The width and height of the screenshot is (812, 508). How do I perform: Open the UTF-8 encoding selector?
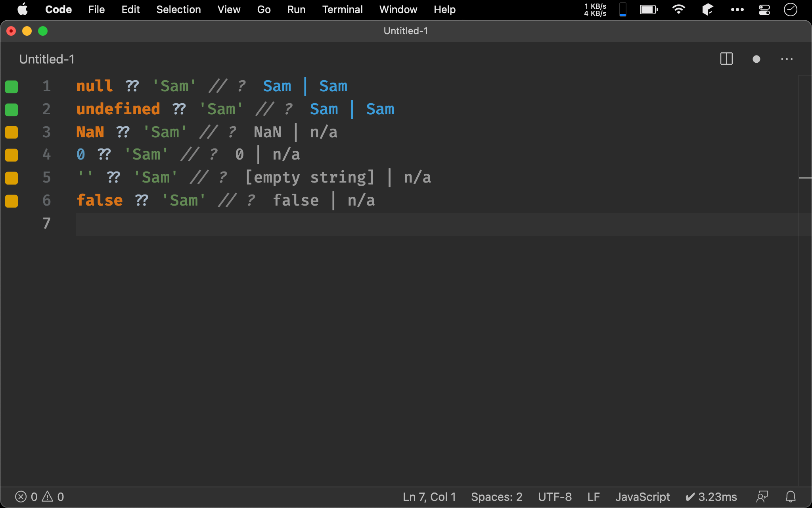[555, 496]
